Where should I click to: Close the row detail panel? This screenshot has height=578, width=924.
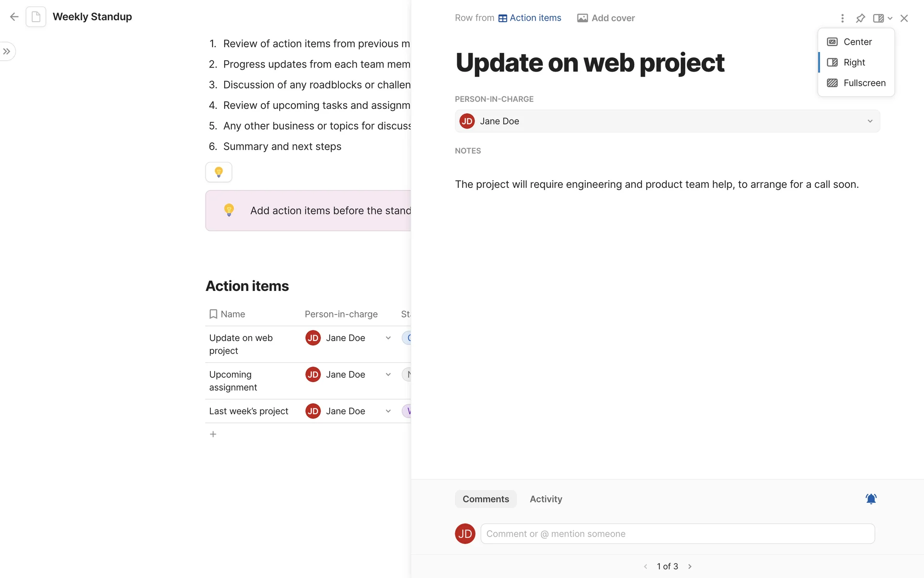pyautogui.click(x=904, y=18)
